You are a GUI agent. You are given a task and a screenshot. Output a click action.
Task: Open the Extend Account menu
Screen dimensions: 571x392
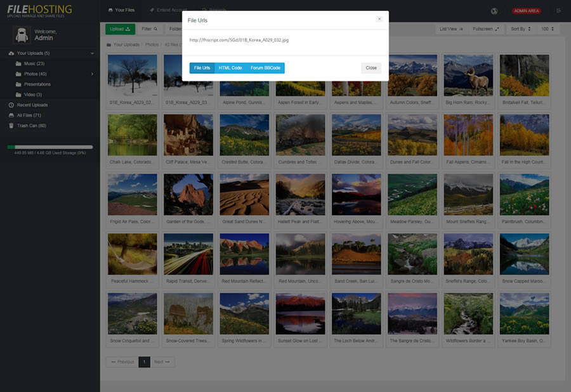[168, 10]
